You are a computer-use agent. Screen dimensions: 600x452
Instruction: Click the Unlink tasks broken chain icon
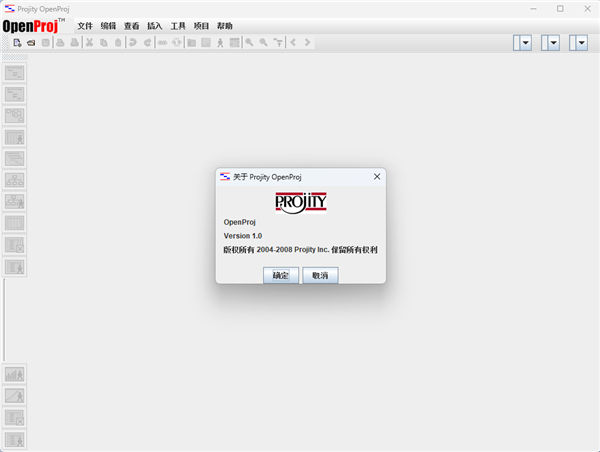[x=176, y=42]
